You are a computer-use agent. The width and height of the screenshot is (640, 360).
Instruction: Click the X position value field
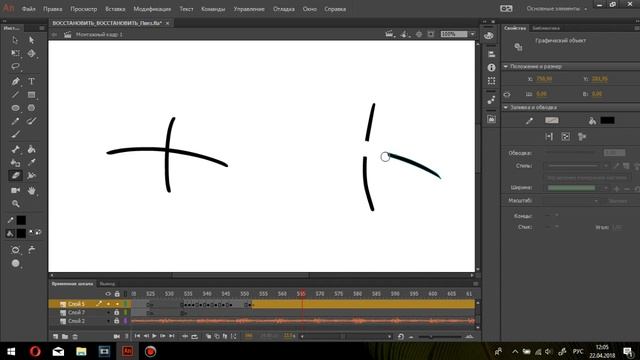point(544,79)
